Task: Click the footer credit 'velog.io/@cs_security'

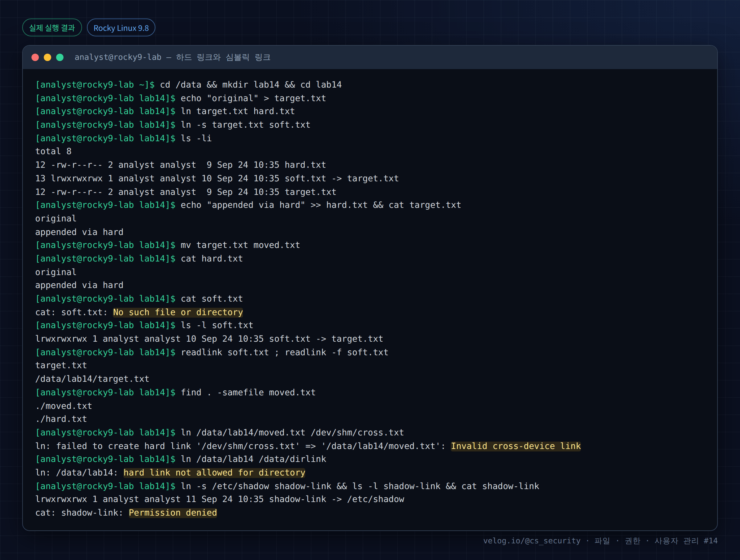Action: point(532,541)
